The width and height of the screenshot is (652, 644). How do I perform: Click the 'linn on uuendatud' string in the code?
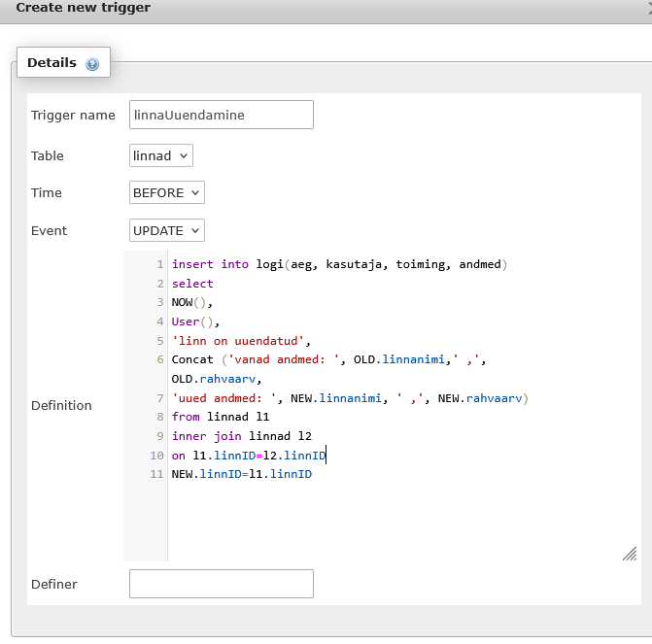click(240, 341)
